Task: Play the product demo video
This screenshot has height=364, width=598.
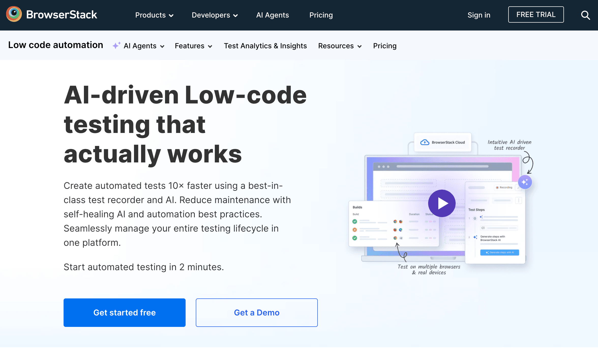Action: (442, 203)
